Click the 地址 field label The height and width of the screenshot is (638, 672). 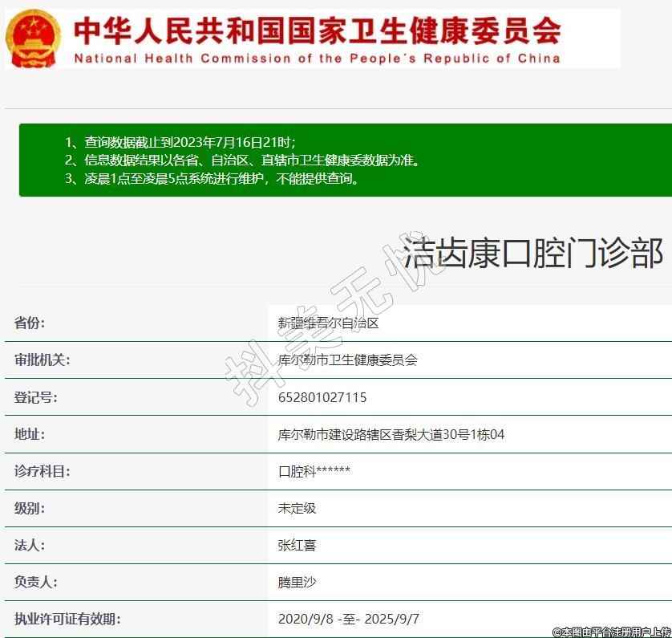click(30, 434)
